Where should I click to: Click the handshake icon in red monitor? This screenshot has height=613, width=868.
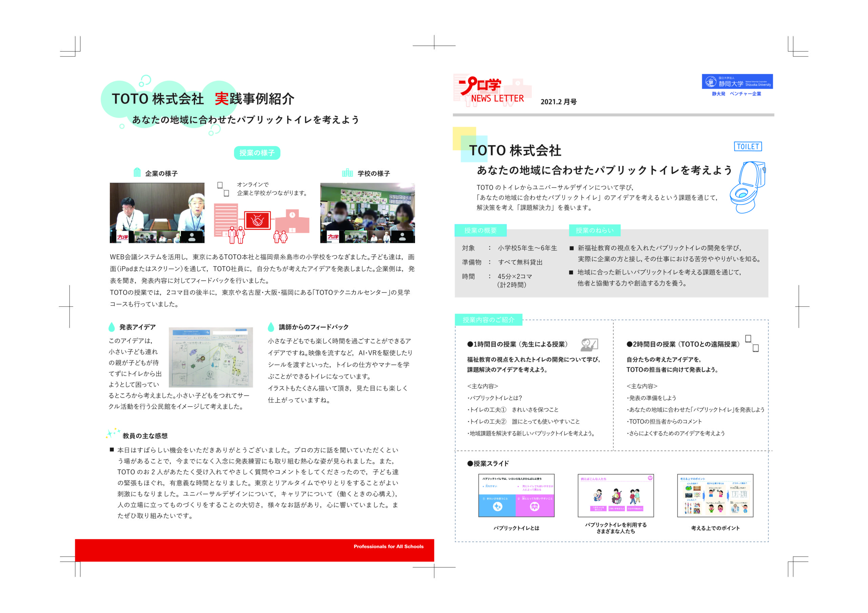pos(257,220)
